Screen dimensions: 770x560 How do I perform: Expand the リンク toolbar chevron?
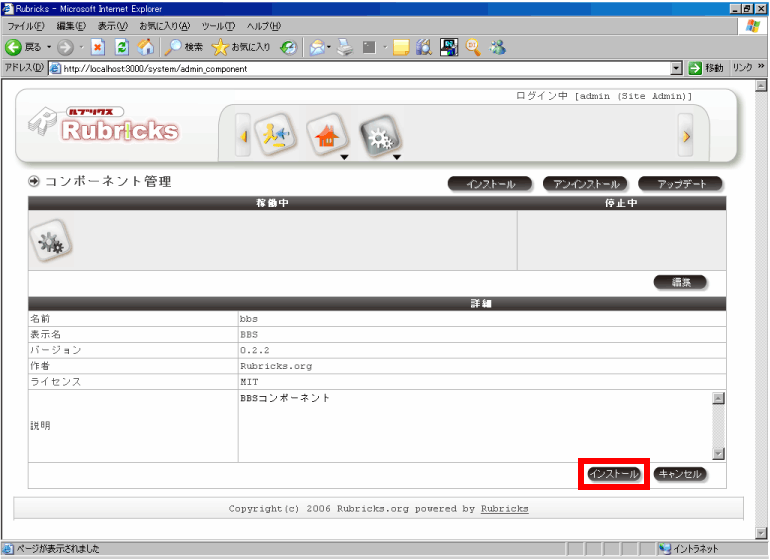click(x=761, y=66)
